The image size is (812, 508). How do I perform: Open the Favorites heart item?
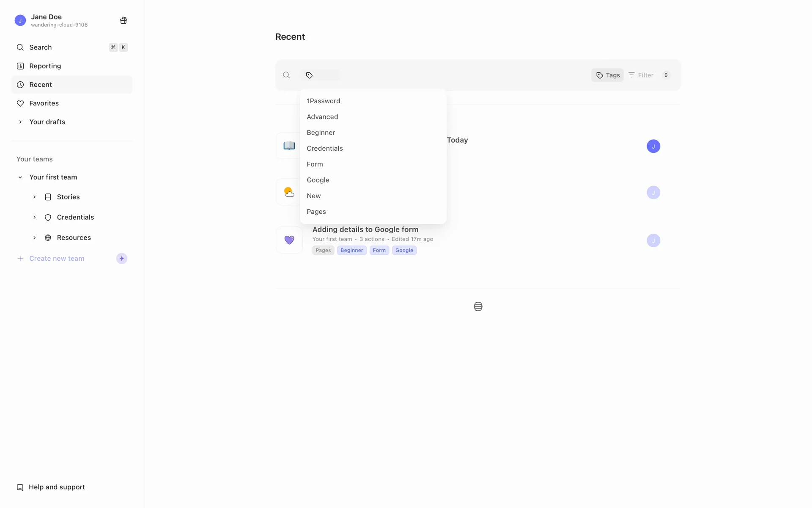pos(44,103)
